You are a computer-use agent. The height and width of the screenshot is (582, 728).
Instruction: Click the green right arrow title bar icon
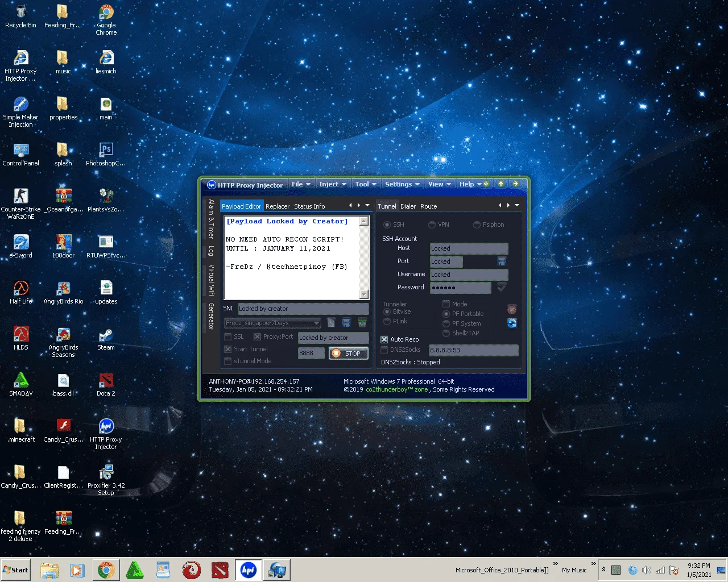pos(515,184)
